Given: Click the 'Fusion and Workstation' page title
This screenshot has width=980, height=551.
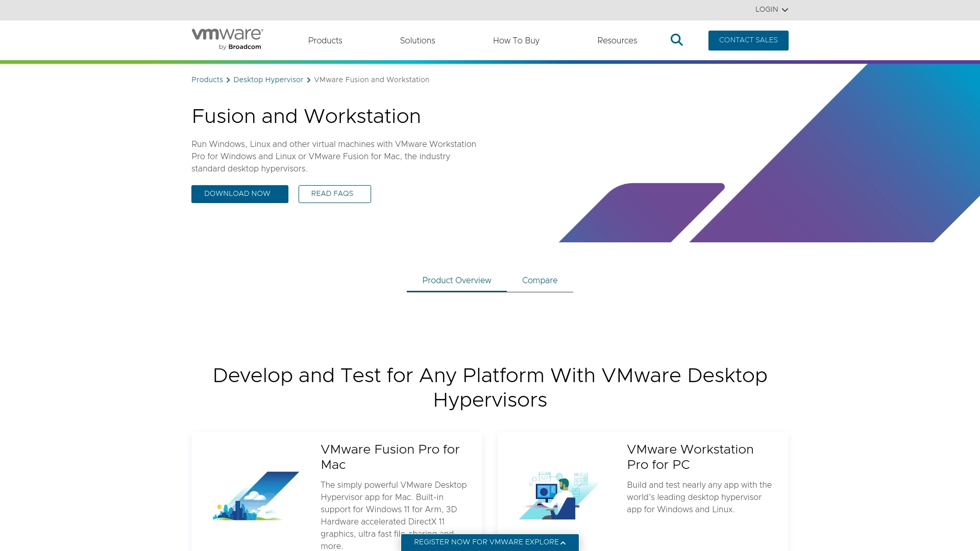Looking at the screenshot, I should pos(306,116).
